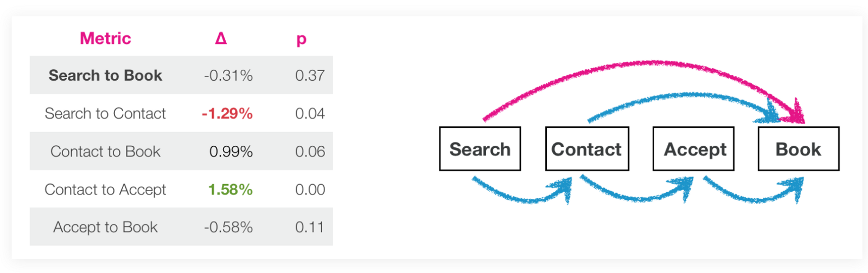Screen dimensions: 868x273
Task: Select the Accept to Book row label
Action: [105, 227]
